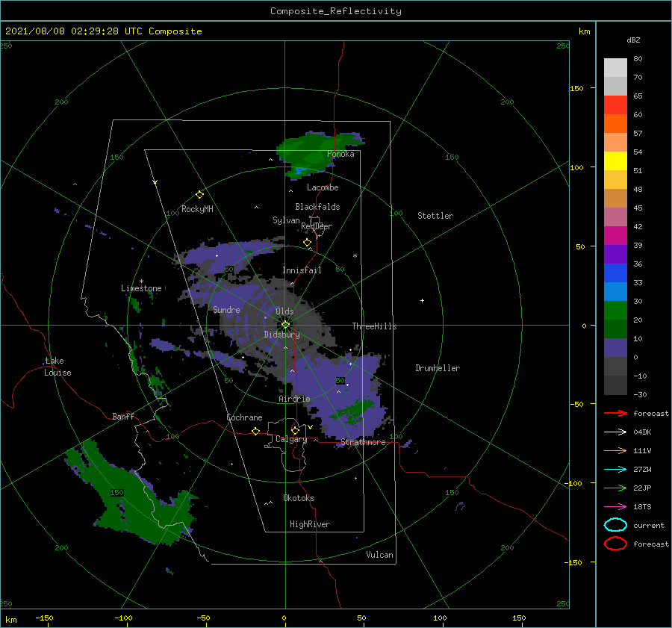Click the Lake Louise label
This screenshot has width=672, height=628.
coord(57,367)
